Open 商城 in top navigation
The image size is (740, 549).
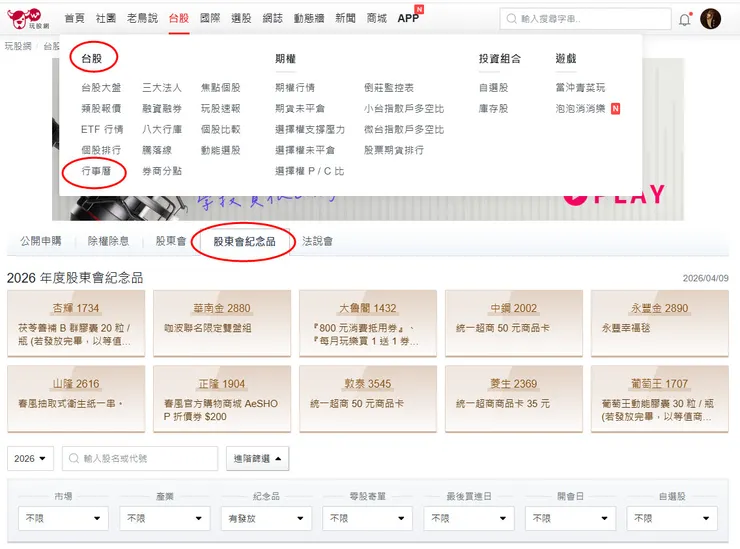coord(377,18)
